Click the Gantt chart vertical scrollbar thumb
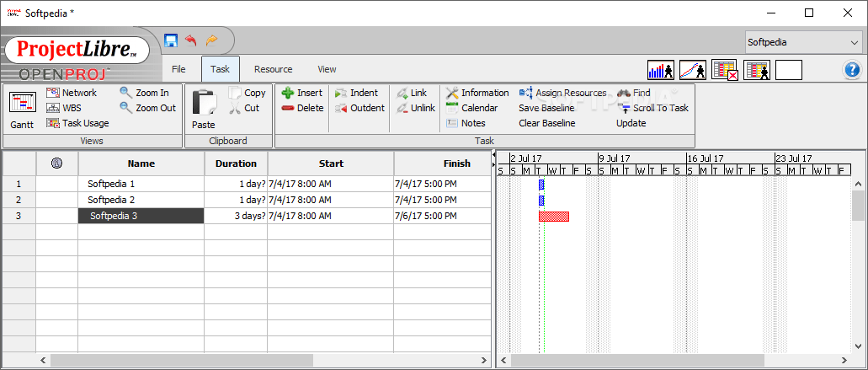This screenshot has height=370, width=868. [858, 205]
